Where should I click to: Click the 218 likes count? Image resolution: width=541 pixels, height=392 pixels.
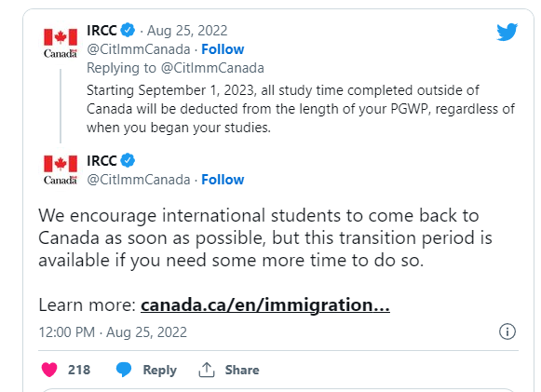click(x=79, y=370)
